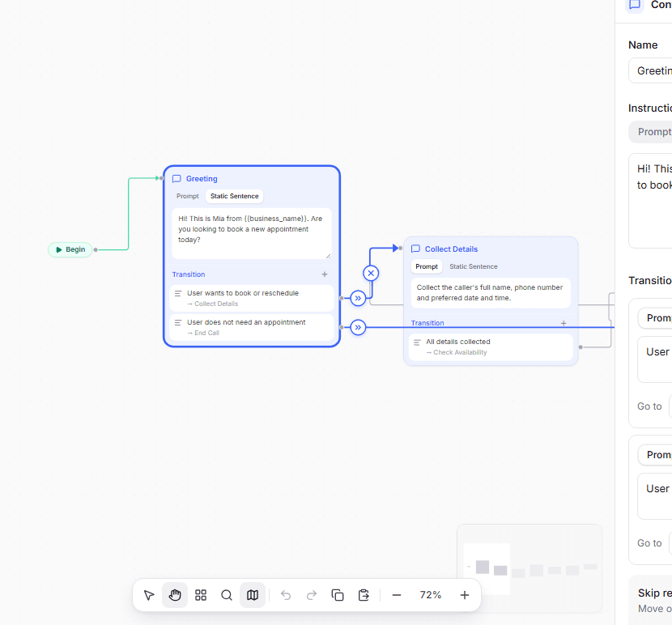Select 'All details collected' transition

(491, 347)
